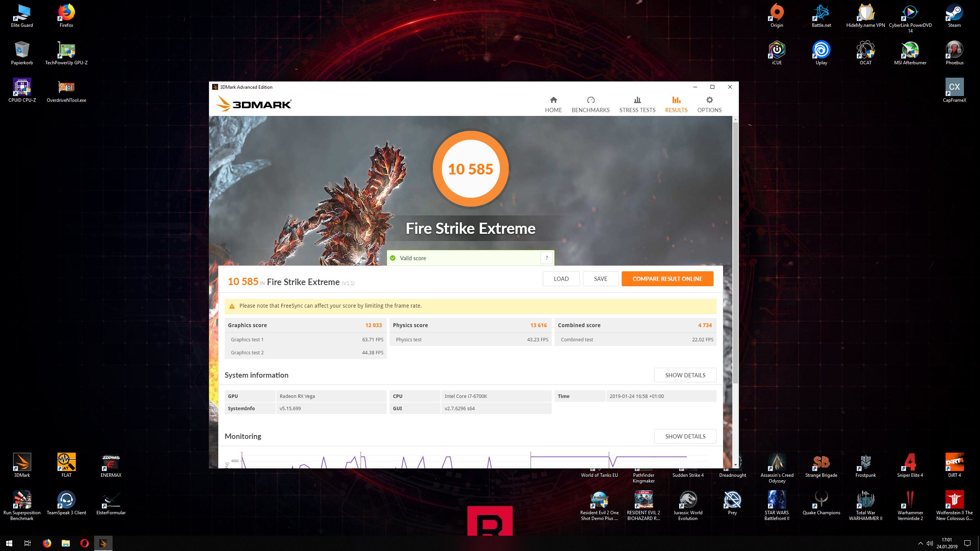Viewport: 980px width, 551px height.
Task: Launch Steam desktop shortcut
Action: click(x=954, y=16)
